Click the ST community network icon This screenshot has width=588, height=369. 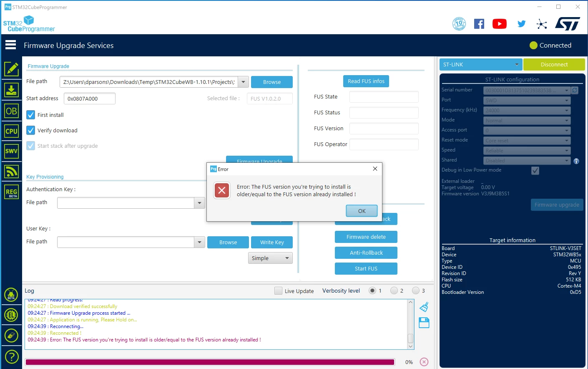point(542,24)
